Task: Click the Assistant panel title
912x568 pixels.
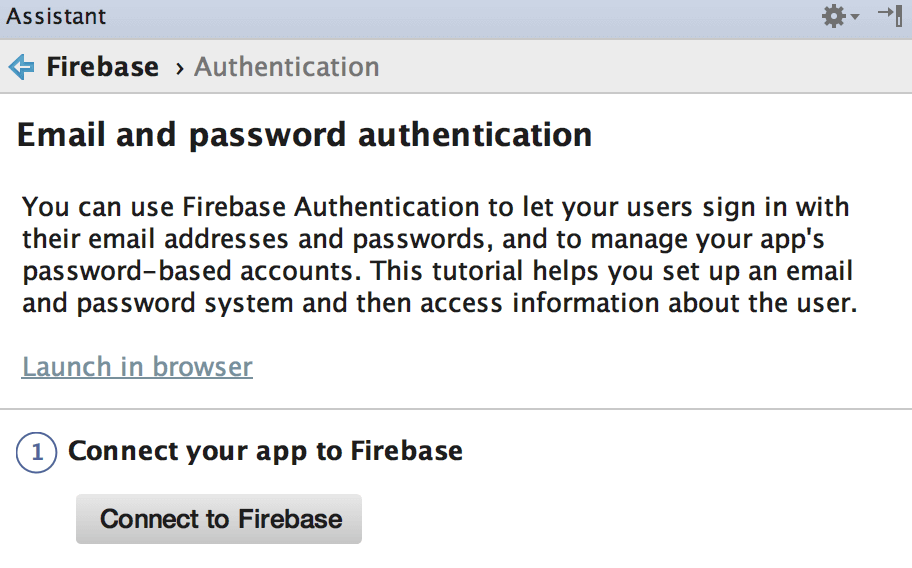Action: (x=56, y=16)
